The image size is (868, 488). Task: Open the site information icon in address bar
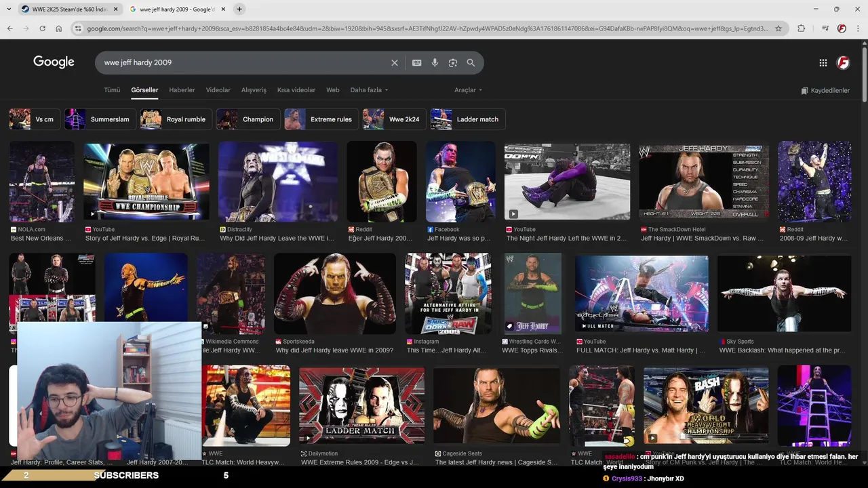[78, 28]
